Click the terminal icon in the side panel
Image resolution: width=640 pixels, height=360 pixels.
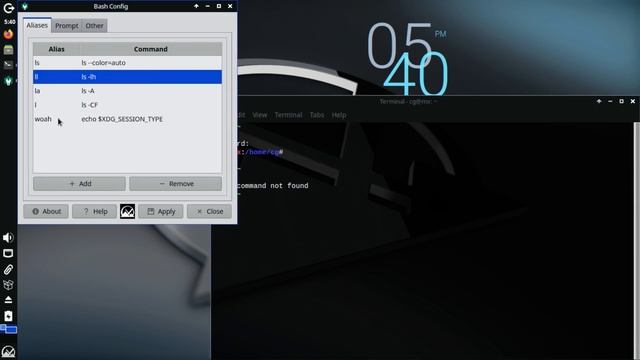point(8,65)
